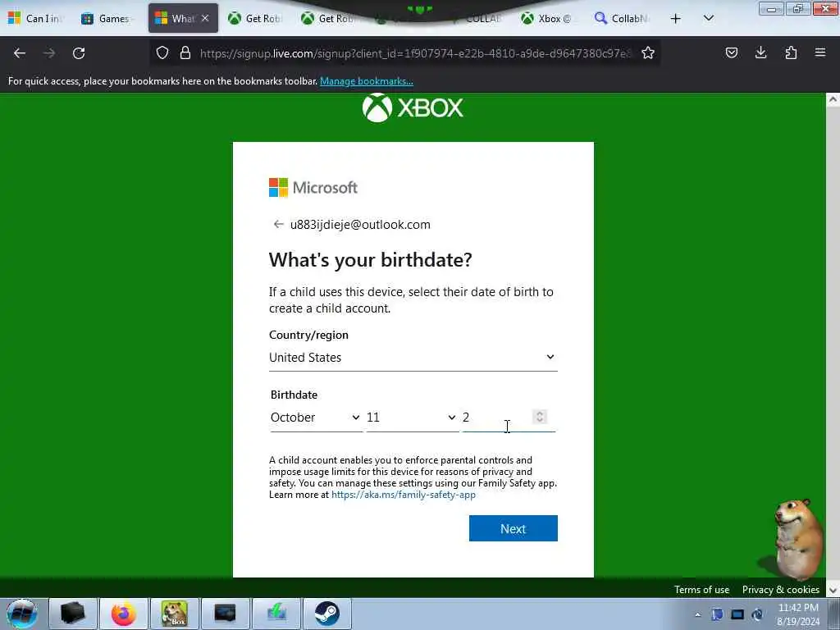
Task: Bookmark this page with the star
Action: tap(648, 52)
